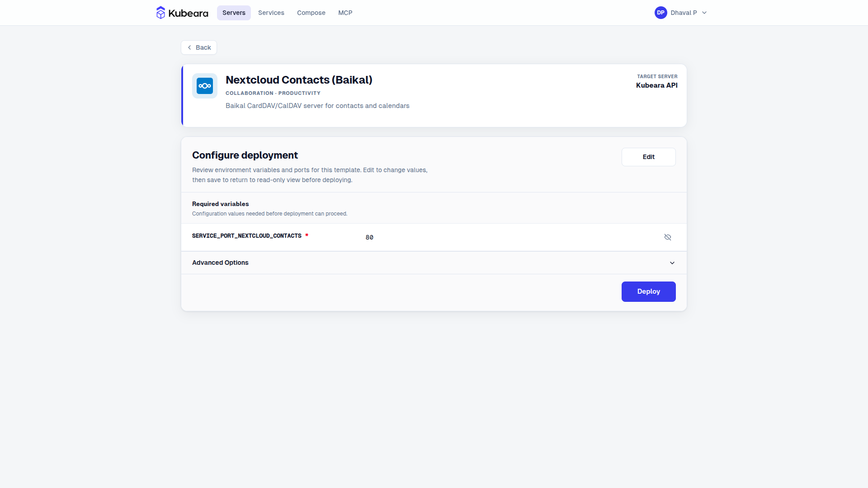Image resolution: width=868 pixels, height=488 pixels.
Task: Deploy the Nextcloud Contacts template
Action: [x=648, y=291]
